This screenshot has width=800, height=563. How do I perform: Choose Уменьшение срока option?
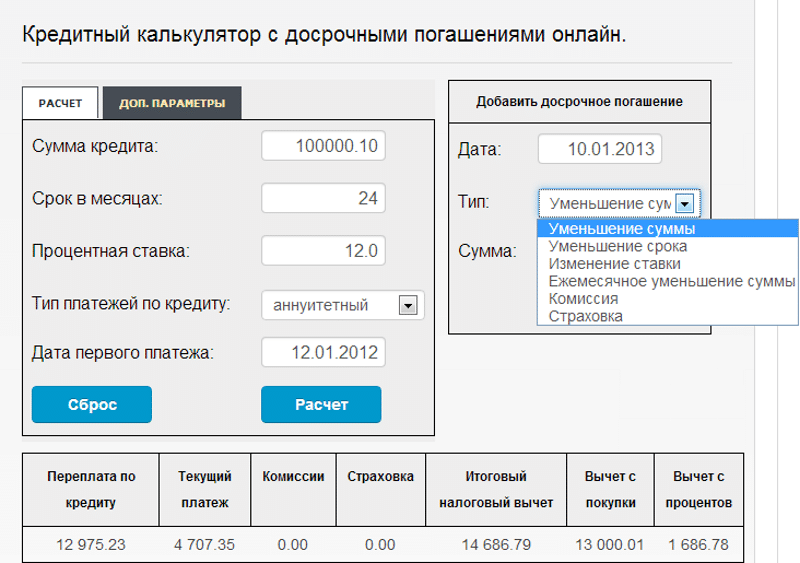pyautogui.click(x=667, y=246)
